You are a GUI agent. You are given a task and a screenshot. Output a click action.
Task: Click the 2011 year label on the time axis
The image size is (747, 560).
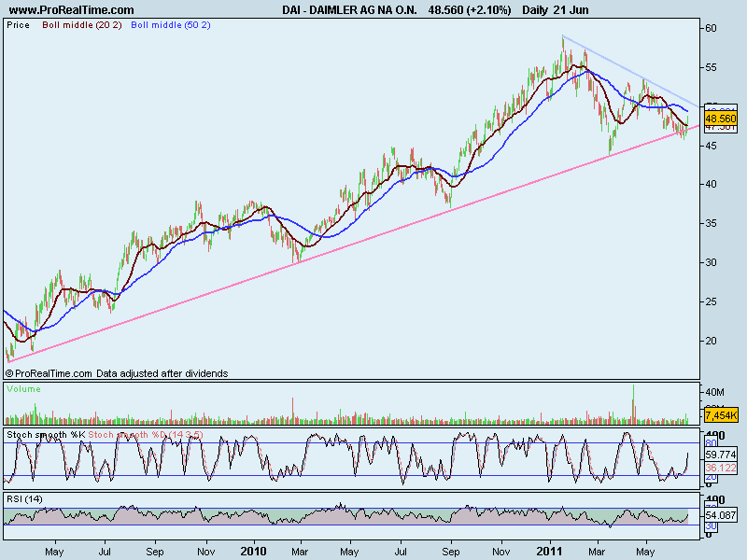[549, 552]
